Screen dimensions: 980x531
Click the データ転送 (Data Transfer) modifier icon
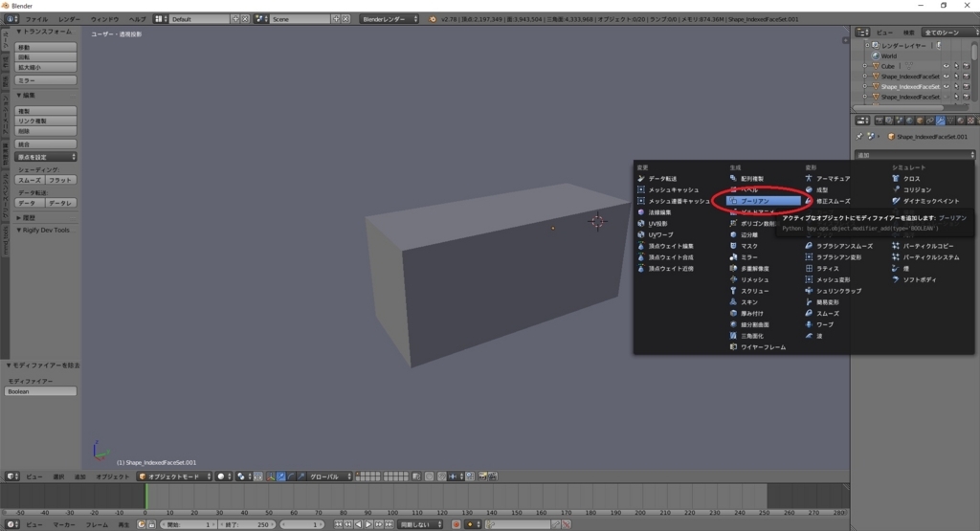pyautogui.click(x=640, y=179)
